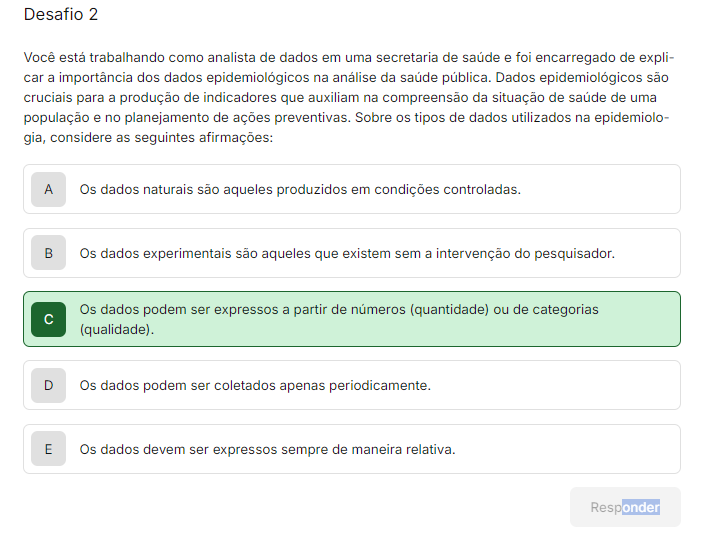Click the question statement paragraph
Viewport: 724px width, 543px height.
pos(348,97)
